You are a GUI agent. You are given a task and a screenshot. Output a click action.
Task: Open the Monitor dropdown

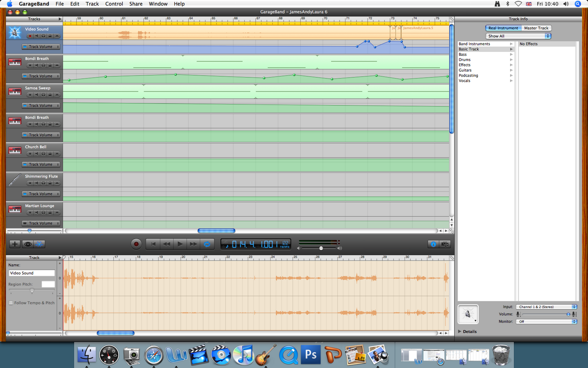pos(546,322)
